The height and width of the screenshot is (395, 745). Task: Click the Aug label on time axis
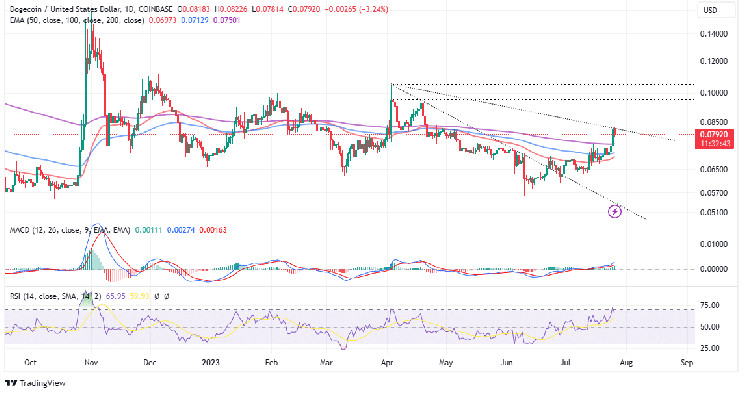click(627, 363)
